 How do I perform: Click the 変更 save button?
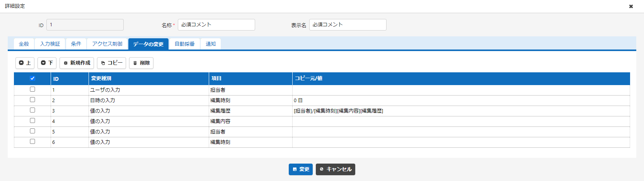[301, 169]
